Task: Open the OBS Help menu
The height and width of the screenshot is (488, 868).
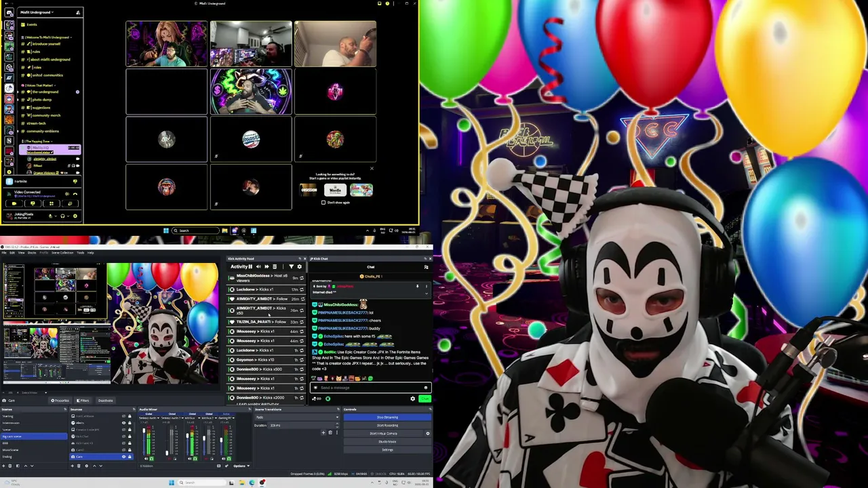Action: pyautogui.click(x=91, y=253)
